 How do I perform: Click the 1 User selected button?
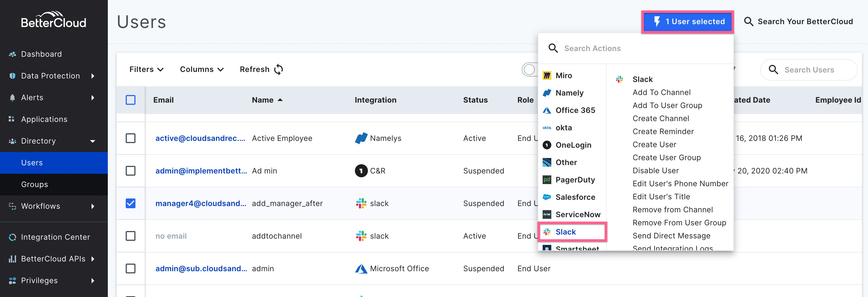(687, 21)
